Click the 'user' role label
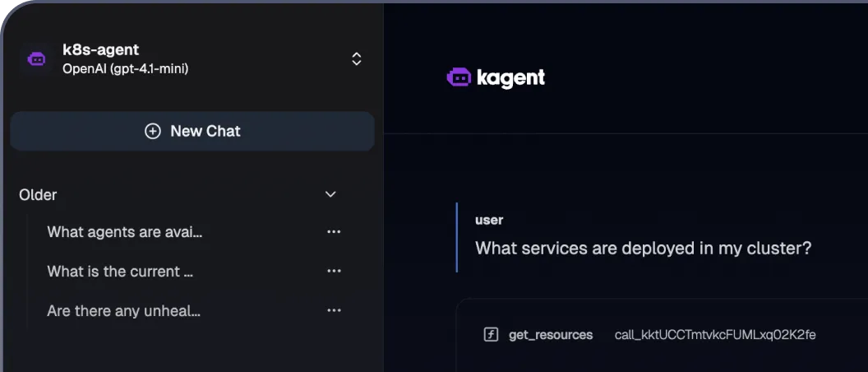Viewport: 868px width, 372px height. tap(489, 220)
